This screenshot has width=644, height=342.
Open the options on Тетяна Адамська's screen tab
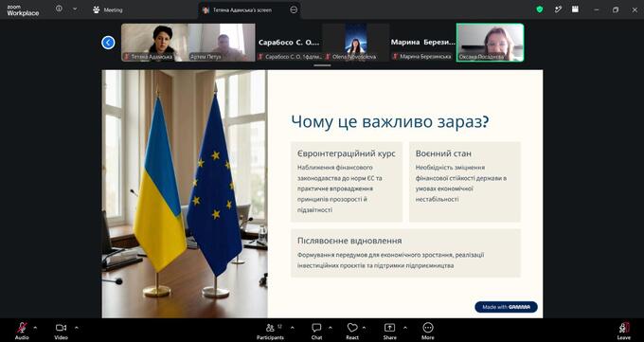[294, 9]
